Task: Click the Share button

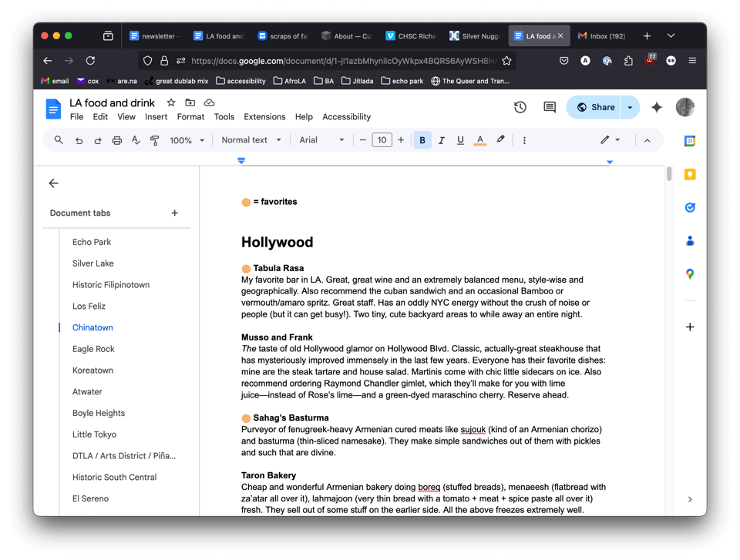Action: 594,108
